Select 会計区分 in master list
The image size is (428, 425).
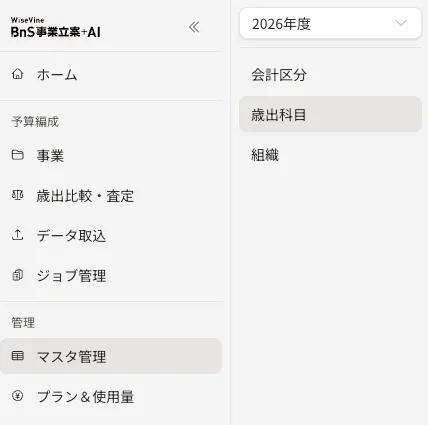330,74
